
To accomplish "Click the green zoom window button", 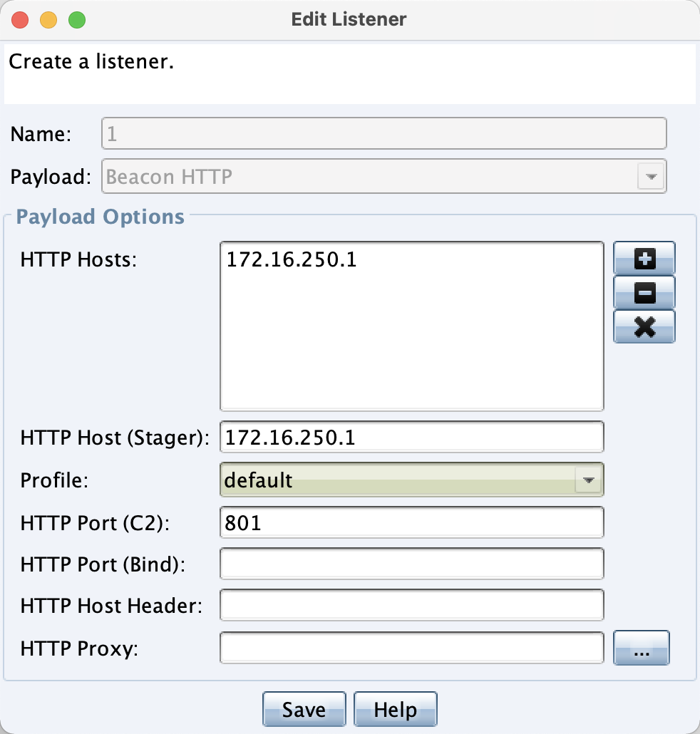I will (x=77, y=19).
